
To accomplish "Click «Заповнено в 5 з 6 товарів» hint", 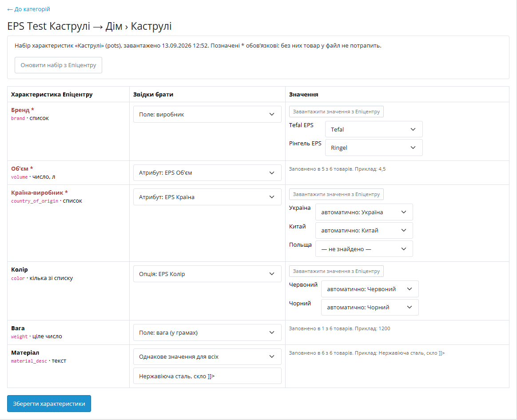I will pos(337,169).
